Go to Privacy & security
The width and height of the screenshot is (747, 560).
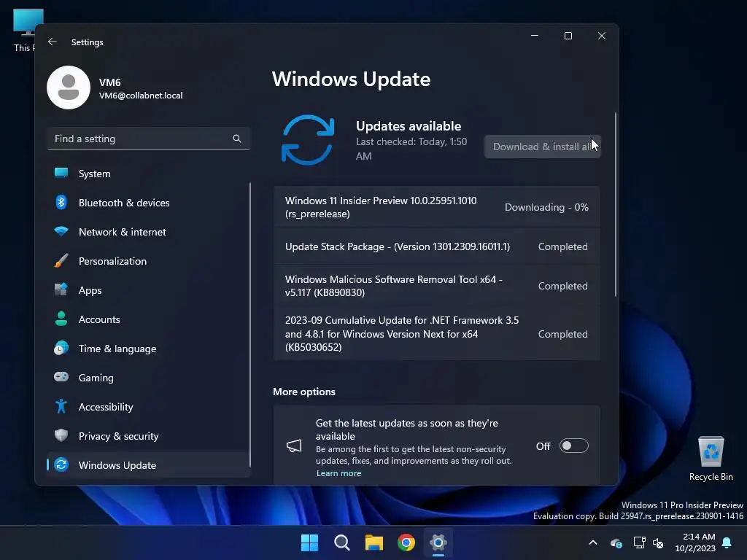(148, 436)
